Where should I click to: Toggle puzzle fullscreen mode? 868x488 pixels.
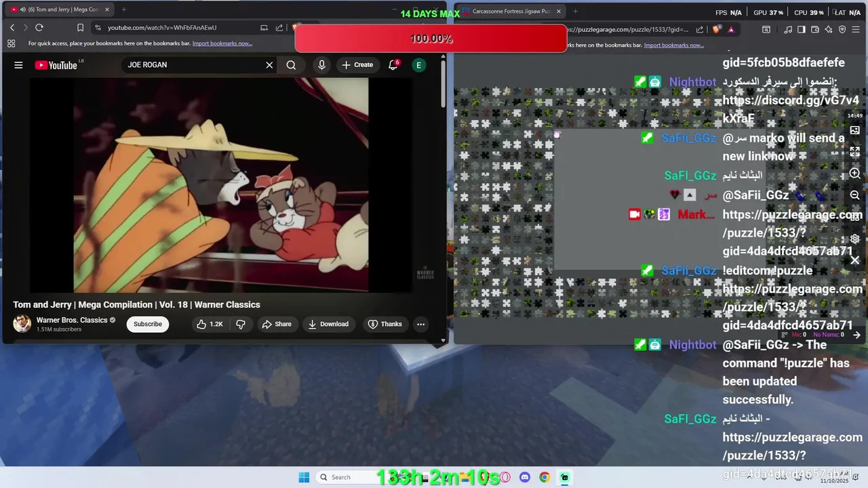(855, 152)
